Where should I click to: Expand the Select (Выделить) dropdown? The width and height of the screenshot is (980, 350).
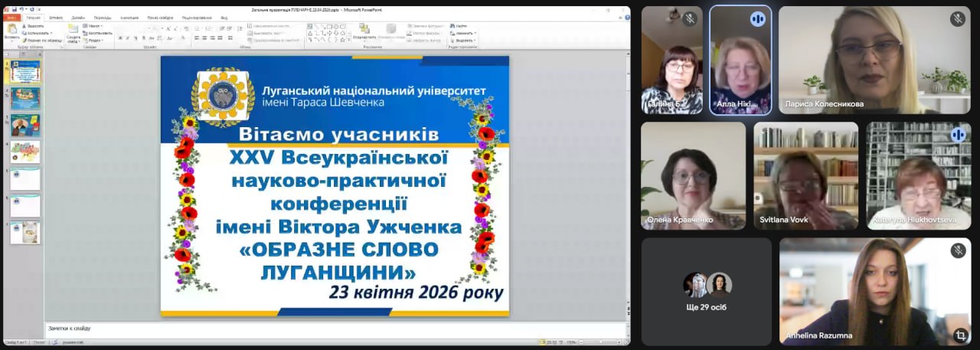[464, 41]
